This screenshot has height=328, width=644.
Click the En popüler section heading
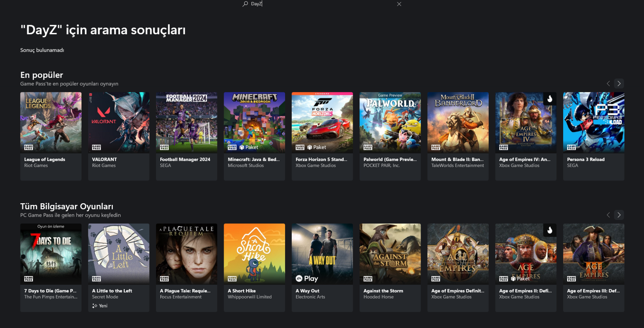[42, 75]
